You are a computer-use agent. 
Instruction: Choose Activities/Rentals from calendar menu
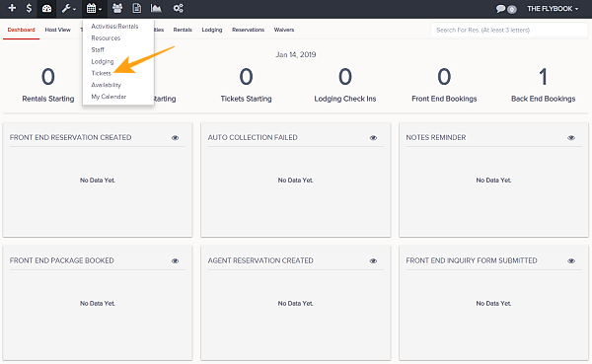point(114,27)
